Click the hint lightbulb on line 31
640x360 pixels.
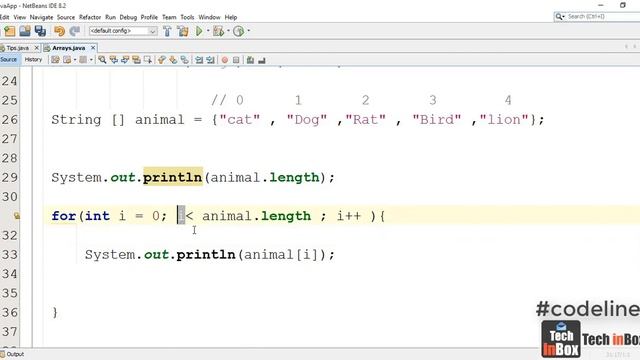[x=17, y=216]
